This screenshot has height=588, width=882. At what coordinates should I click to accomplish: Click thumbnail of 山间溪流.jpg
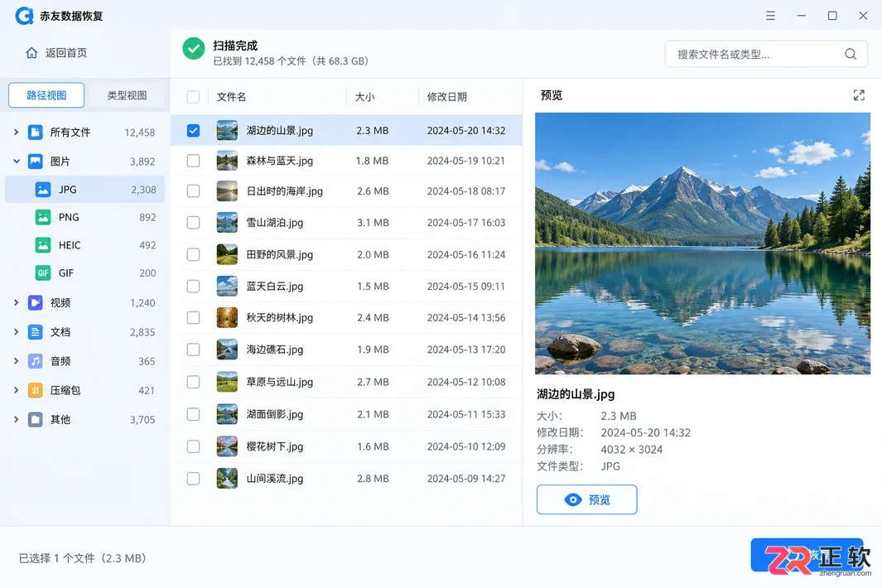pyautogui.click(x=227, y=479)
